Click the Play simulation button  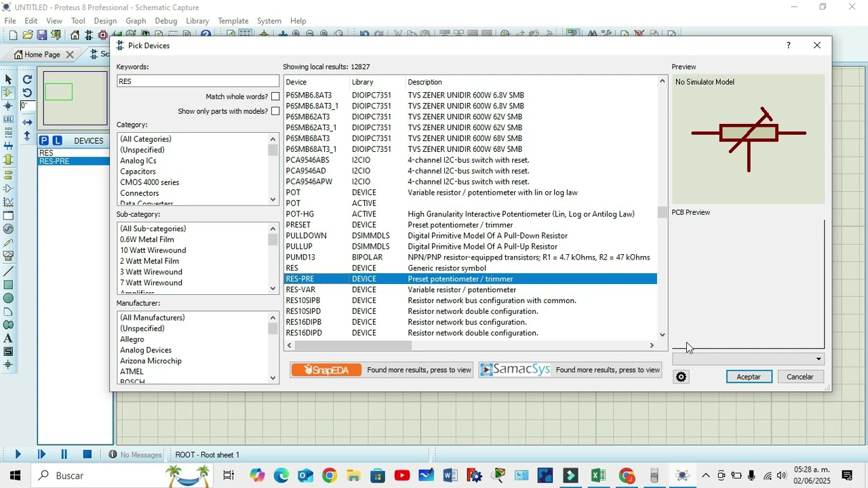18,455
